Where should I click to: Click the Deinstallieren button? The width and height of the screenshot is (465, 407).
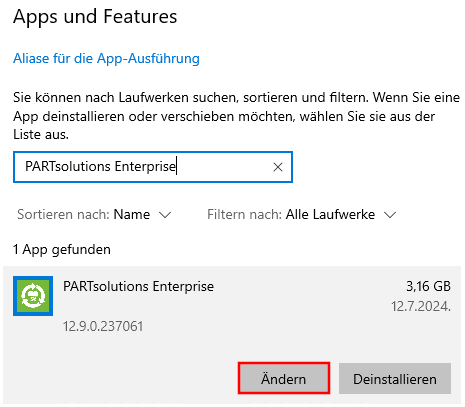pyautogui.click(x=395, y=378)
